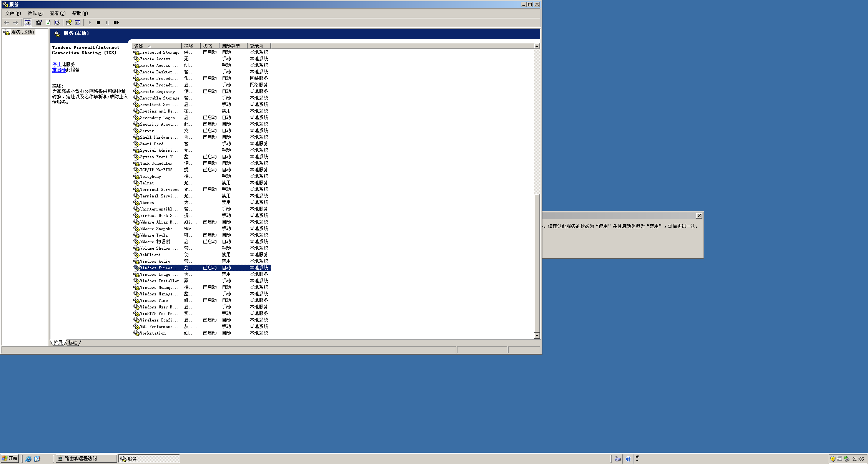Click the Refresh toolbar icon
The image size is (868, 464).
[48, 23]
